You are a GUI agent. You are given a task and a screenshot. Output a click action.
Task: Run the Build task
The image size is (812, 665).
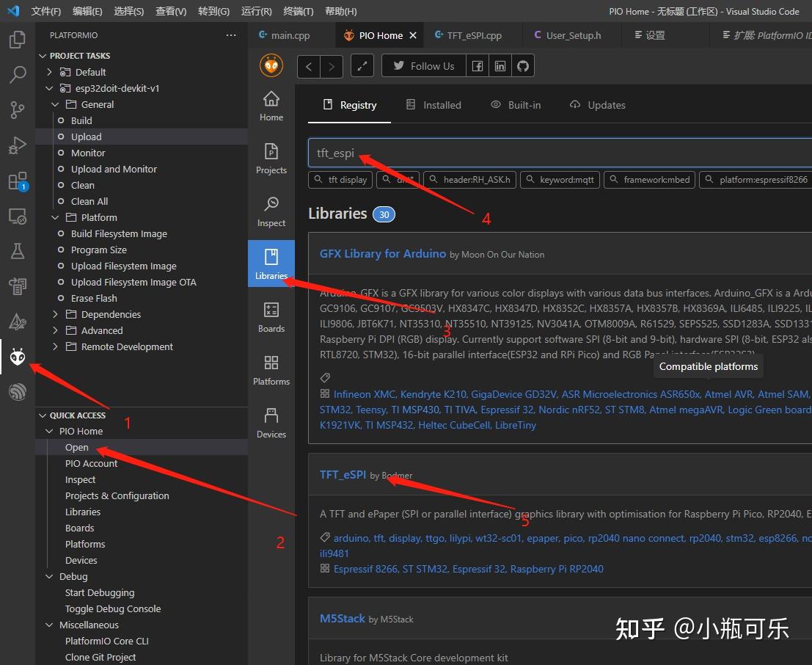click(142, 120)
